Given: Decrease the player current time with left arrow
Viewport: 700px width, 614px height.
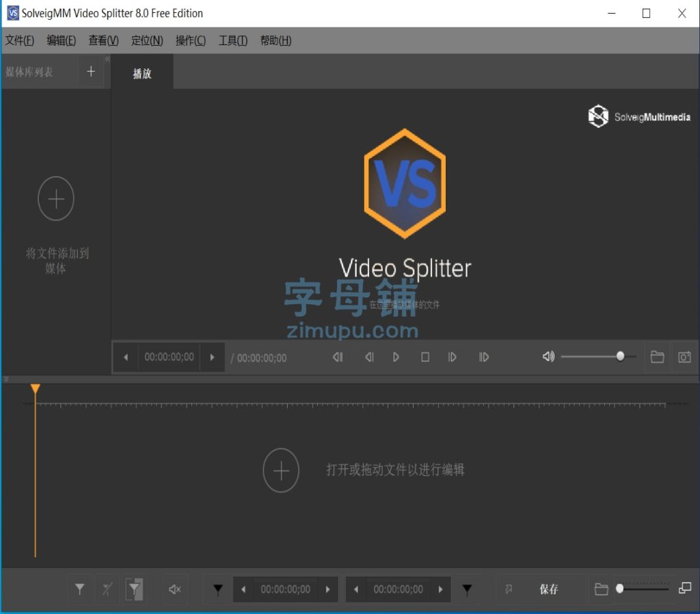Looking at the screenshot, I should click(x=126, y=357).
